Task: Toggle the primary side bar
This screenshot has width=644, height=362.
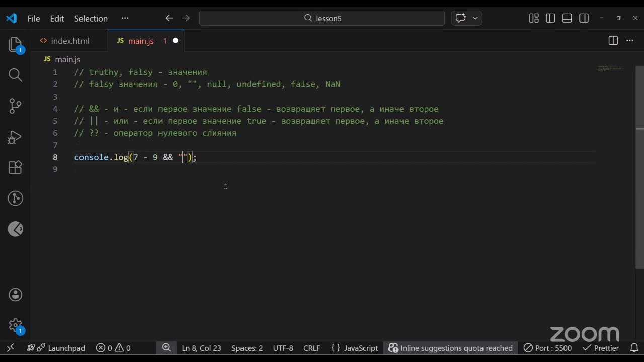Action: click(550, 18)
